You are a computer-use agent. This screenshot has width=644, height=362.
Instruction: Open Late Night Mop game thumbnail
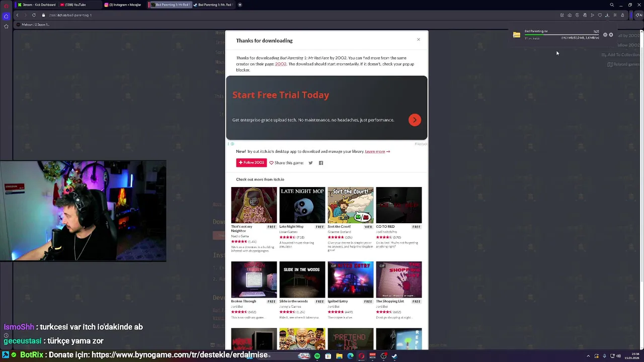302,205
